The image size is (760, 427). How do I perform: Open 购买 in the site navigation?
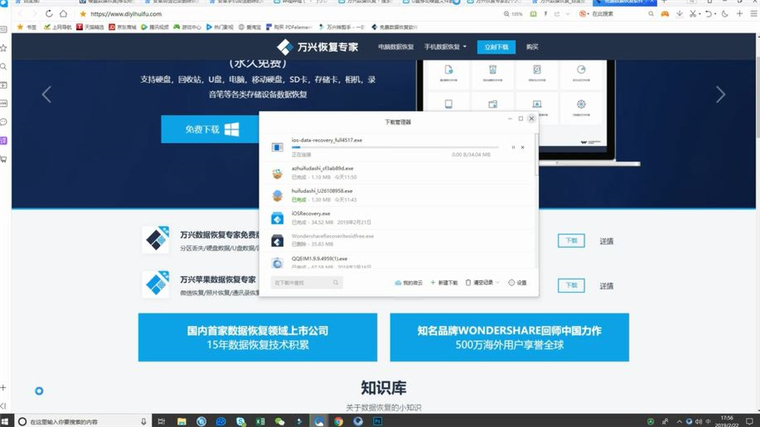pyautogui.click(x=532, y=47)
